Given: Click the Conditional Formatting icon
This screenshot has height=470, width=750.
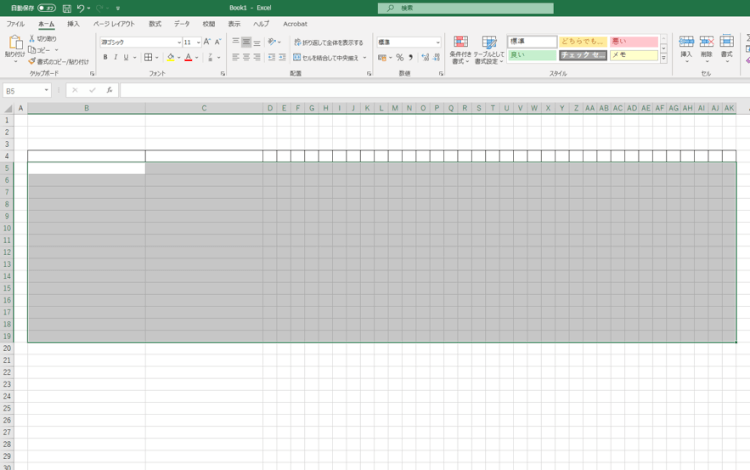Looking at the screenshot, I should [x=461, y=46].
